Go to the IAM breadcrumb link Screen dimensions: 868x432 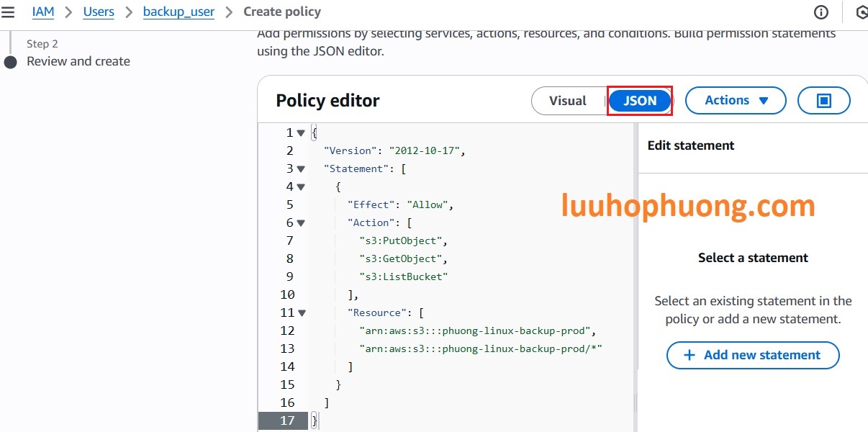pyautogui.click(x=43, y=12)
